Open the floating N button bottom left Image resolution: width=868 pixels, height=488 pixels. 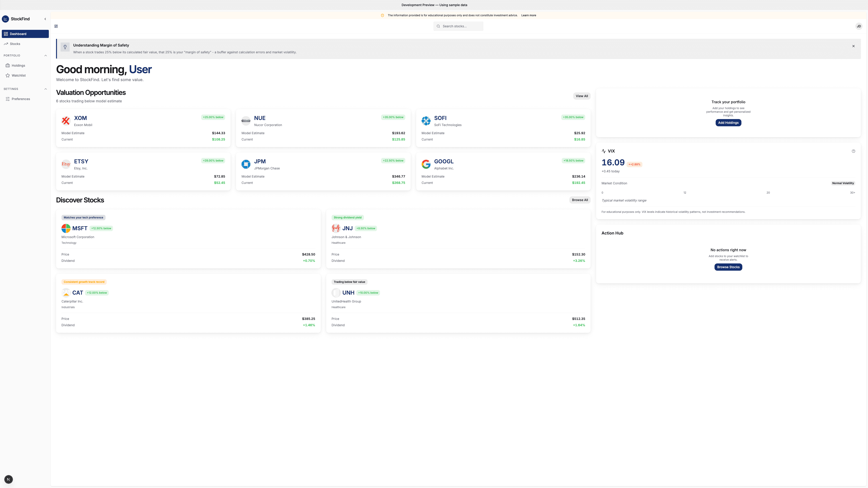[8, 479]
